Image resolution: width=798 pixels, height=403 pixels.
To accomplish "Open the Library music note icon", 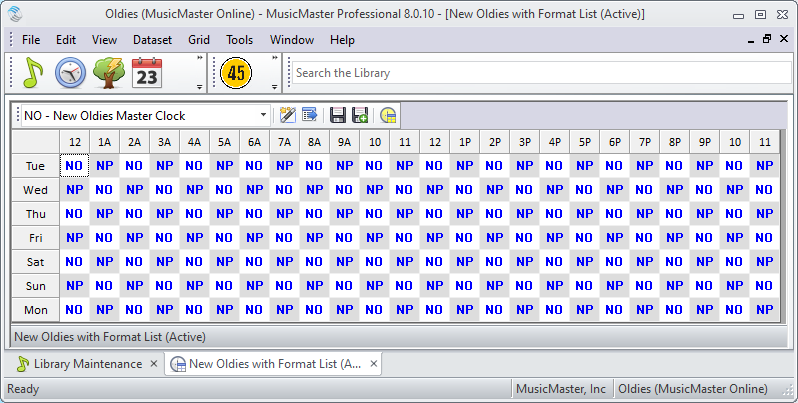I will (34, 73).
